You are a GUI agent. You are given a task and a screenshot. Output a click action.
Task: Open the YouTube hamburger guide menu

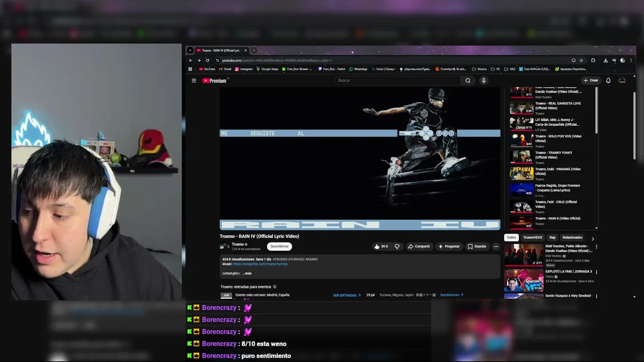click(194, 80)
